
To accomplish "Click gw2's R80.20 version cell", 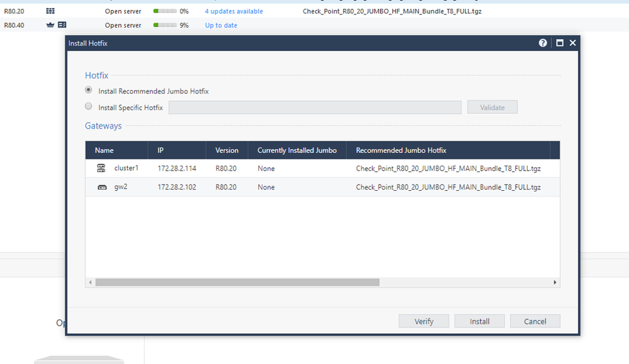I will pos(226,187).
